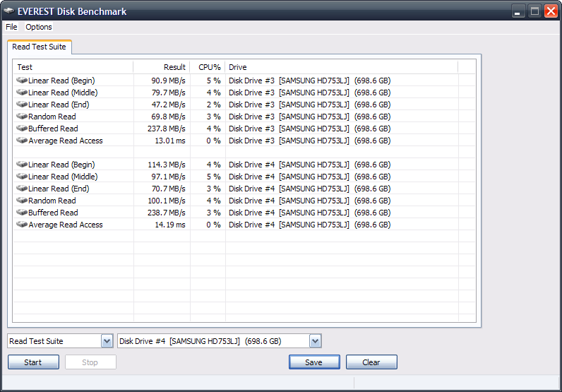Expand the Read Test Suite dropdown arrow
562x392 pixels.
click(x=107, y=341)
